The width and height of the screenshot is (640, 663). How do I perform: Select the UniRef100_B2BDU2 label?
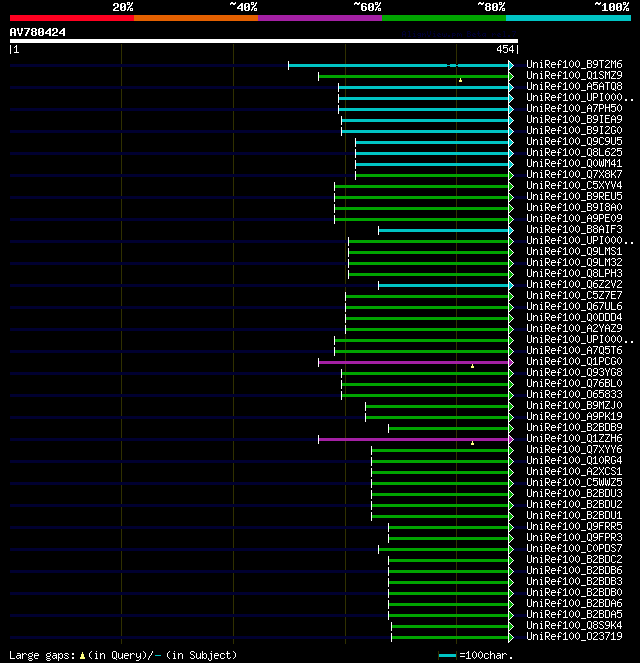pos(574,504)
